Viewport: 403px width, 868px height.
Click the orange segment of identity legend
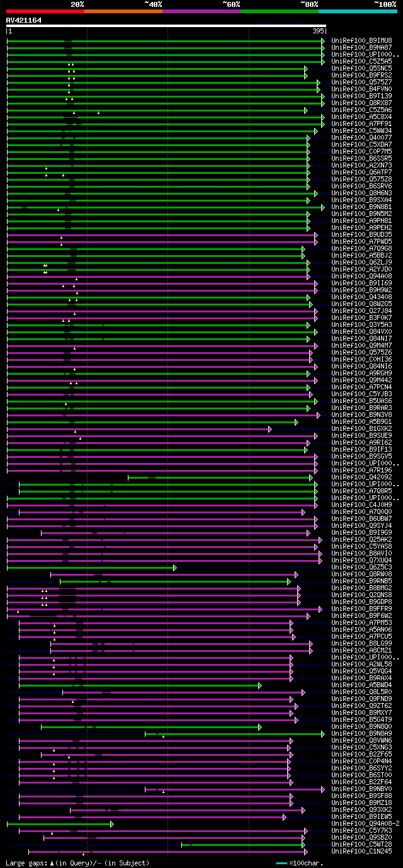(x=123, y=11)
